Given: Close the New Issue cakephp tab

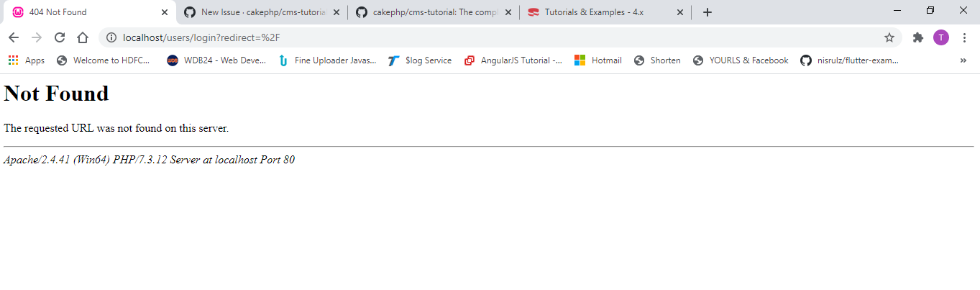Looking at the screenshot, I should pyautogui.click(x=336, y=12).
